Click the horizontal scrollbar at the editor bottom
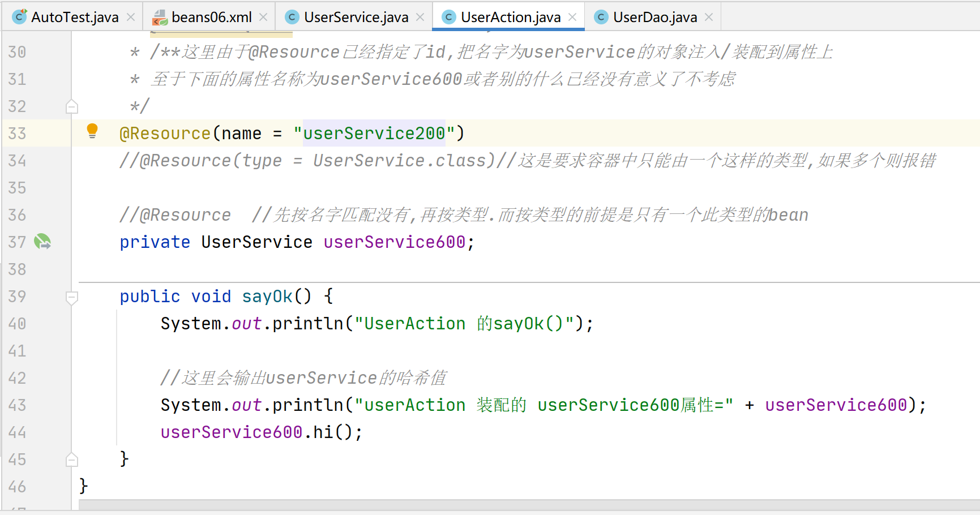 [529, 505]
